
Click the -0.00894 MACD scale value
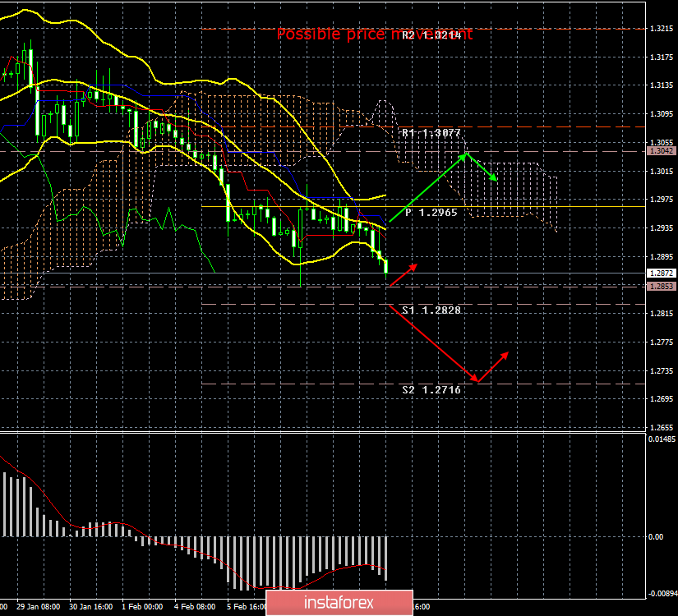(662, 594)
